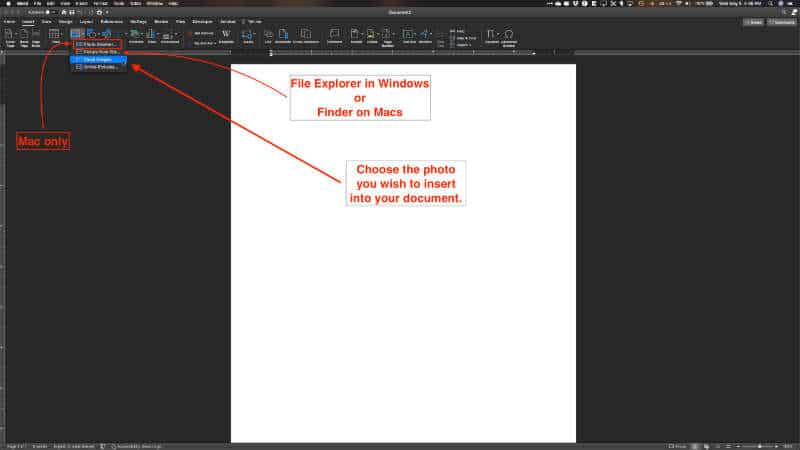The height and width of the screenshot is (450, 800).
Task: Insert a Cross-reference
Action: (306, 36)
